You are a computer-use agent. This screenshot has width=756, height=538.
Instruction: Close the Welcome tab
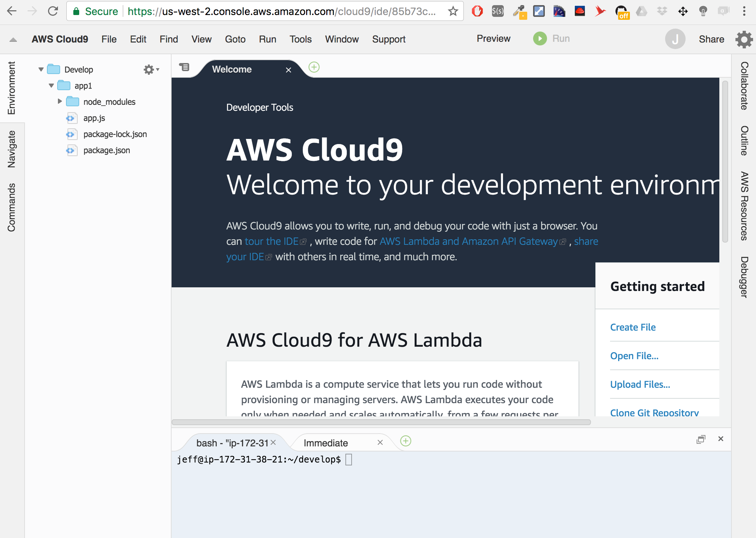click(289, 70)
